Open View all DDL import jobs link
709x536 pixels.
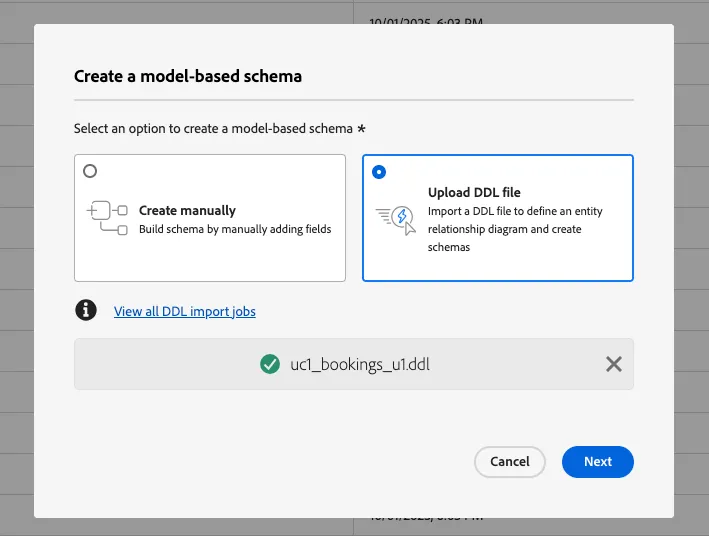(184, 311)
